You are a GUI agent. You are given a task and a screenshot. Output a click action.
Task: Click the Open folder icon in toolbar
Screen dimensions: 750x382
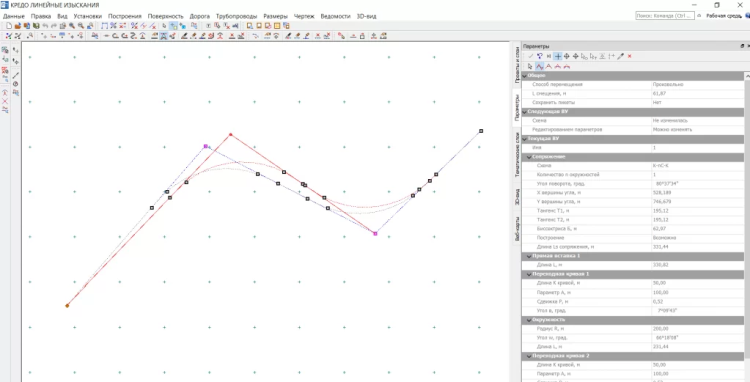click(18, 25)
